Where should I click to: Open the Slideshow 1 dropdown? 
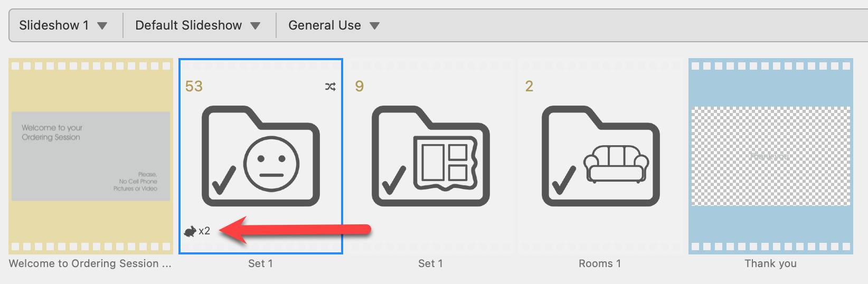(63, 25)
